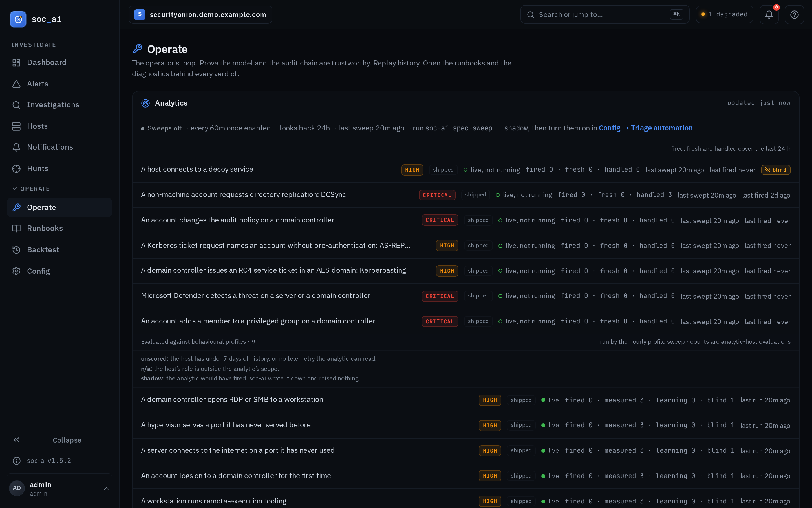Click the Notifications sidebar bell icon
This screenshot has height=508, width=812.
click(x=16, y=147)
